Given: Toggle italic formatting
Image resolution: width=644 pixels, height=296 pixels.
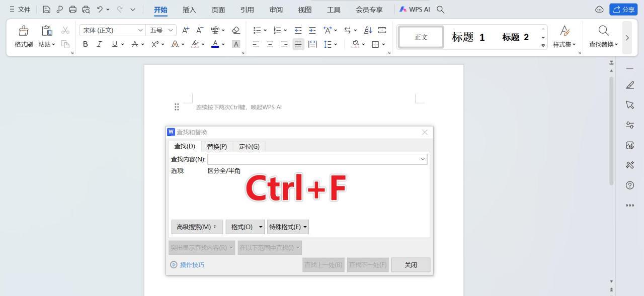Looking at the screenshot, I should click(99, 44).
